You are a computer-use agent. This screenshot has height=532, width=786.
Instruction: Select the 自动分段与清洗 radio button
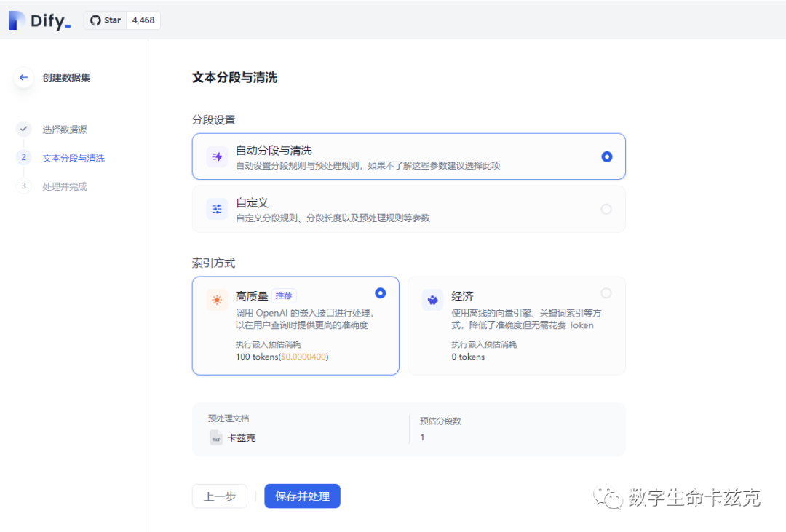pyautogui.click(x=606, y=156)
